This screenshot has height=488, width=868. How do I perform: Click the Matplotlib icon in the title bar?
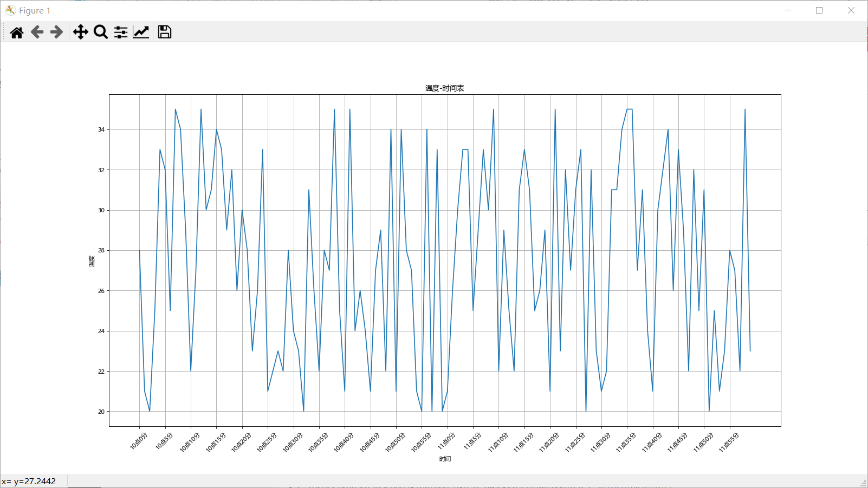(x=10, y=10)
